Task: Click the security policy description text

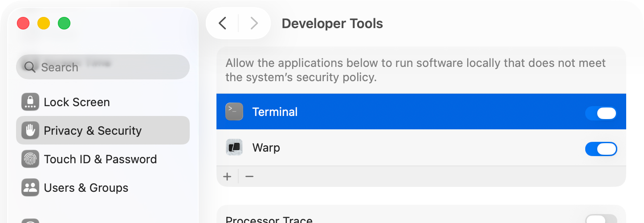Action: point(416,70)
